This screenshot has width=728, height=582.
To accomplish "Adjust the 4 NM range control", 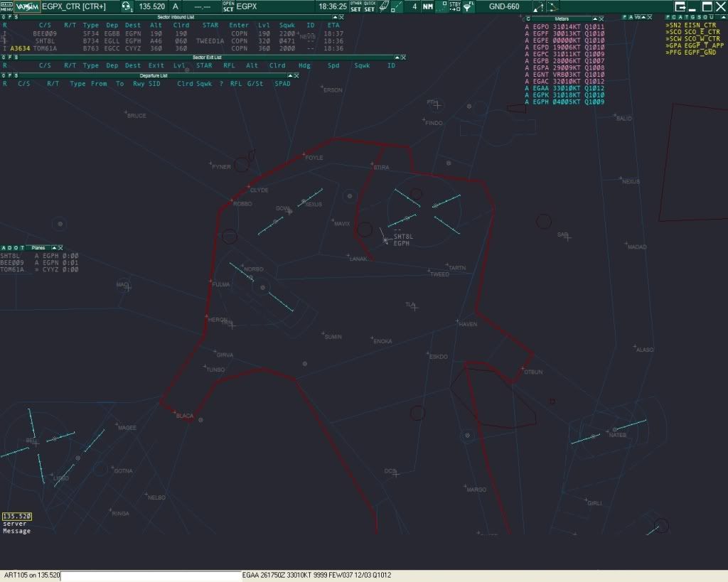I will 414,6.
